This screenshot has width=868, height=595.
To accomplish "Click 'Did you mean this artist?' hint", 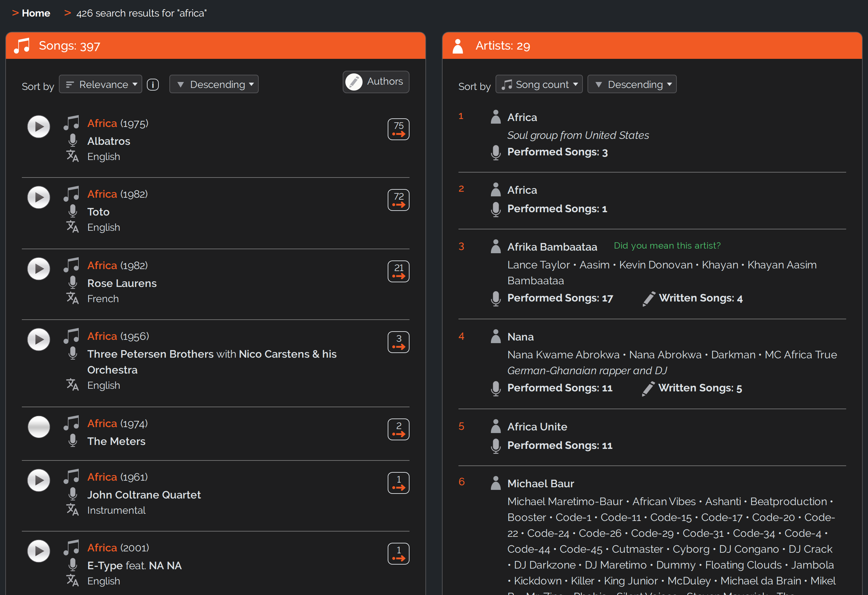I will pos(667,246).
